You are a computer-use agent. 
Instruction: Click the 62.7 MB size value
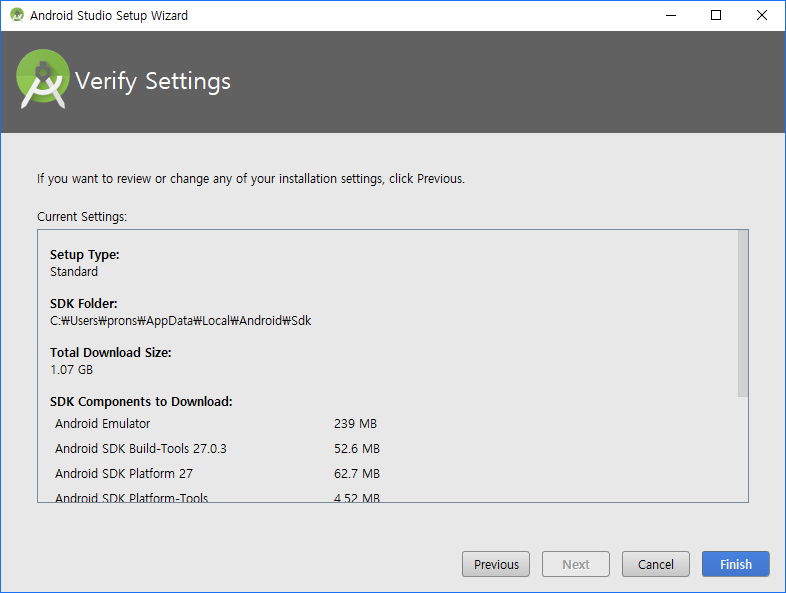[x=357, y=474]
